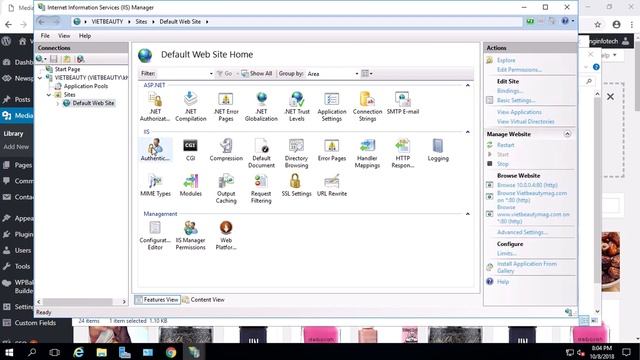Select Application Pools in Connections tree
Image resolution: width=640 pixels, height=360 pixels.
86,86
